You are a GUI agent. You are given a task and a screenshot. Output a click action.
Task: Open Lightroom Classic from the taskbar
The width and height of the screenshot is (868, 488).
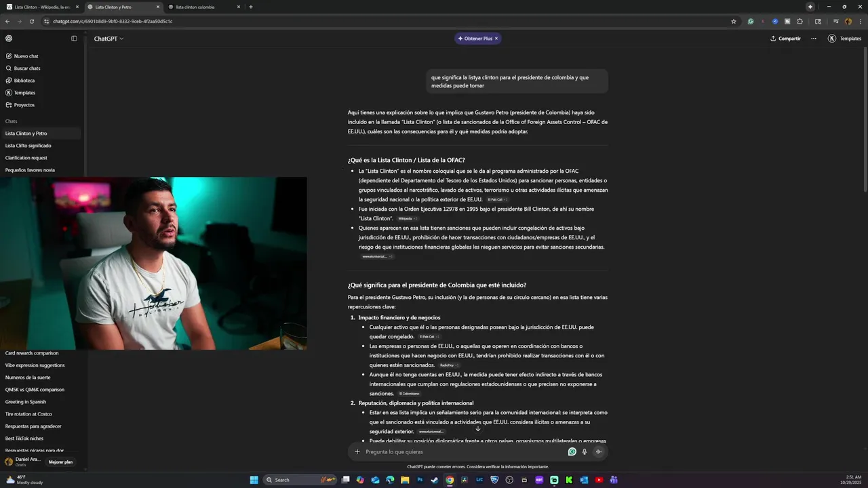coord(479,480)
